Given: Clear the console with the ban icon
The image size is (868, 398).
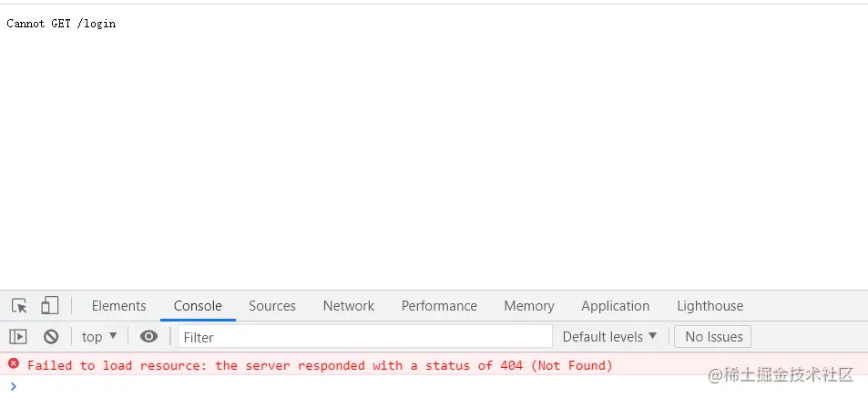Looking at the screenshot, I should [51, 337].
